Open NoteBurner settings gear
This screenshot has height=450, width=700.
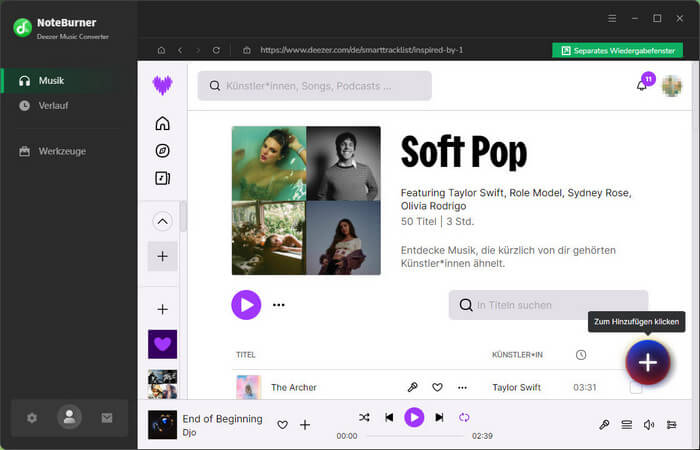coord(32,418)
